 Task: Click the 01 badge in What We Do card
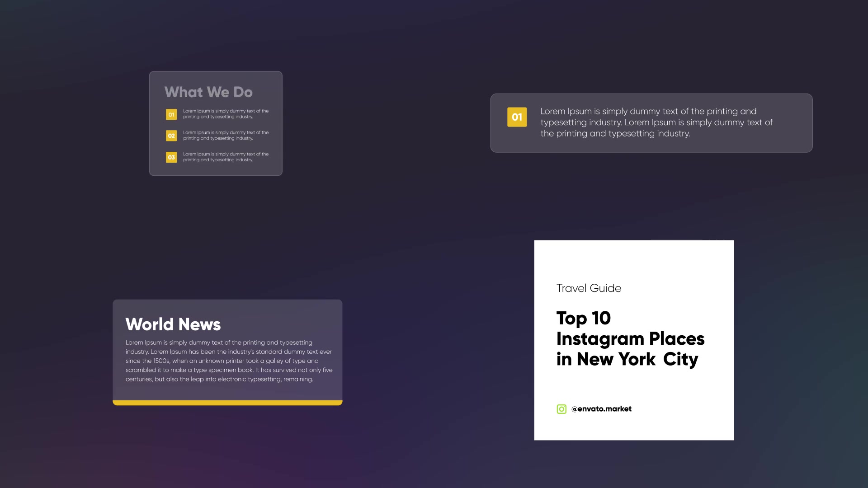point(171,114)
